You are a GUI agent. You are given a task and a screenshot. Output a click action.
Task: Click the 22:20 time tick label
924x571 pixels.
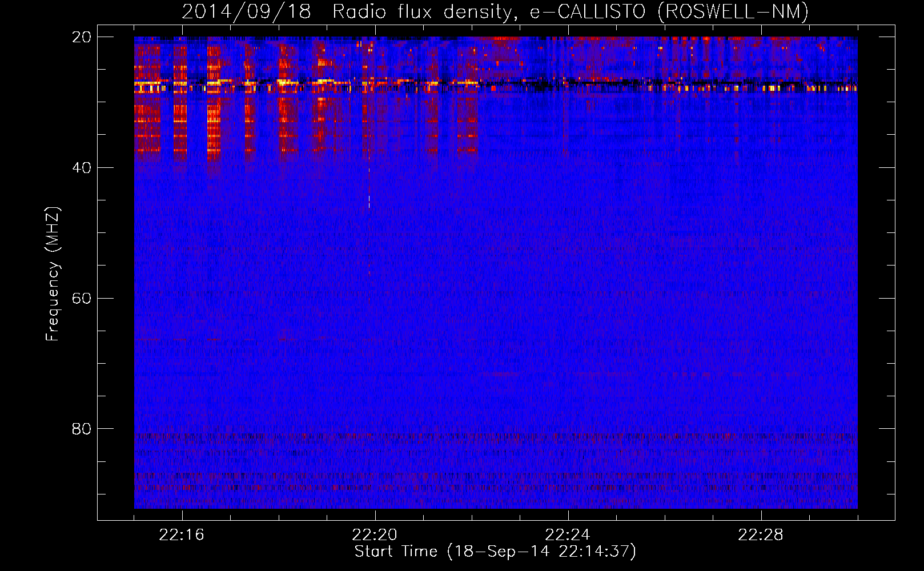375,535
